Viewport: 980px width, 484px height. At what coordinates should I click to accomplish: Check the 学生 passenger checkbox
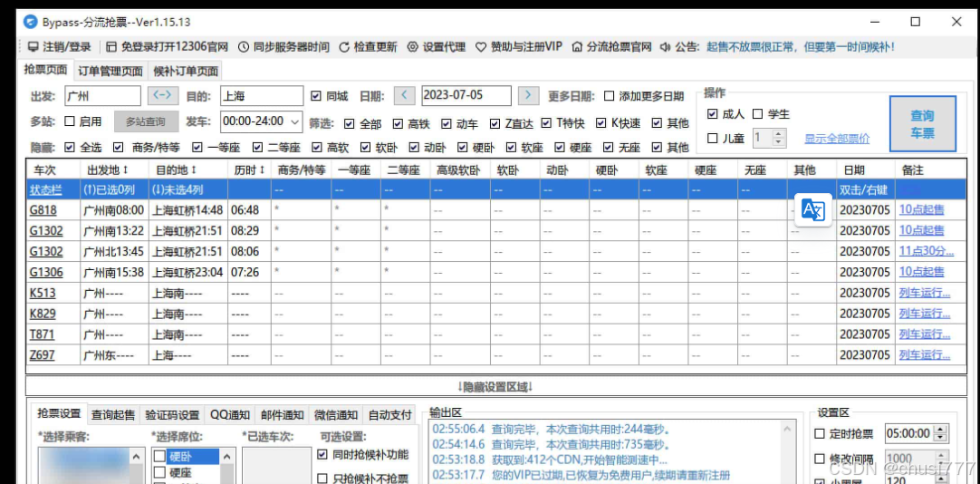(x=757, y=114)
